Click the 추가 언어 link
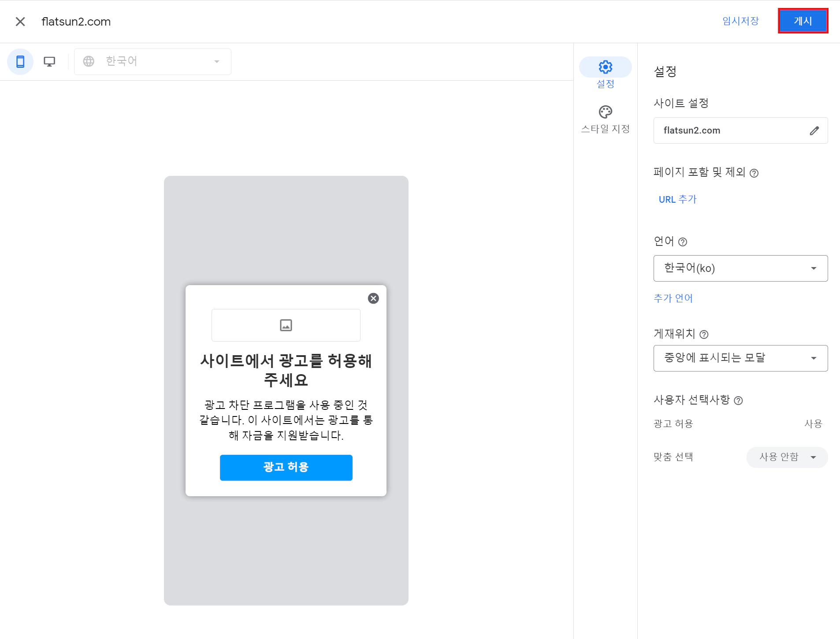This screenshot has height=639, width=840. click(x=673, y=298)
